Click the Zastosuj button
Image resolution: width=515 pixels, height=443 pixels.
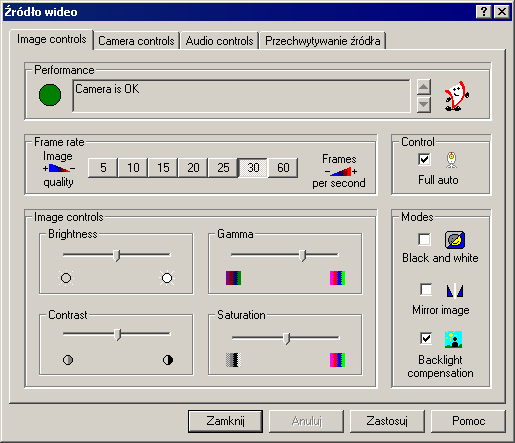387,421
